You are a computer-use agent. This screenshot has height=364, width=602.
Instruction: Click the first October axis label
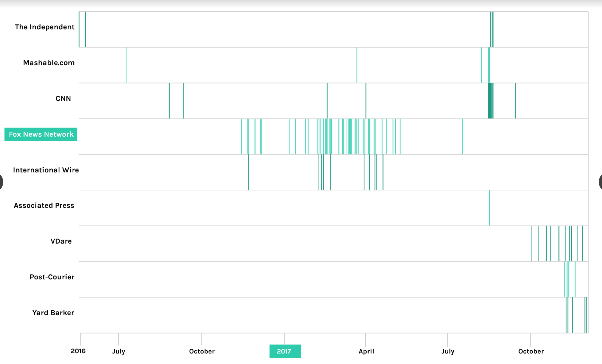(202, 351)
